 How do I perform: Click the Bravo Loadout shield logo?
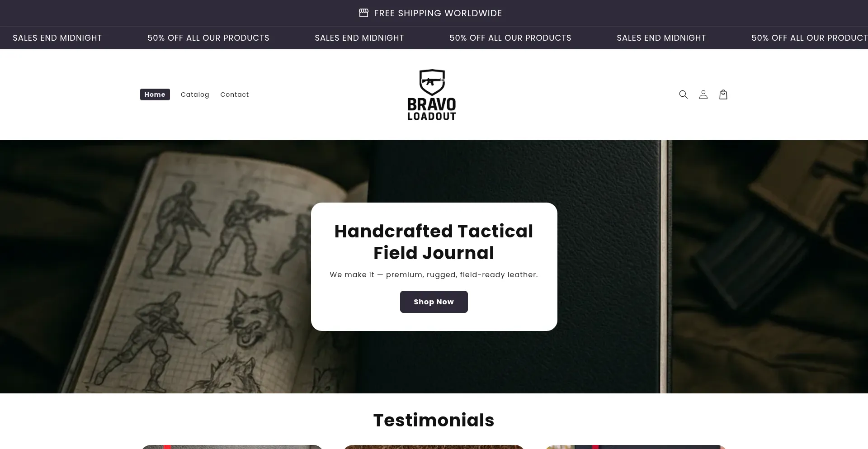432,95
